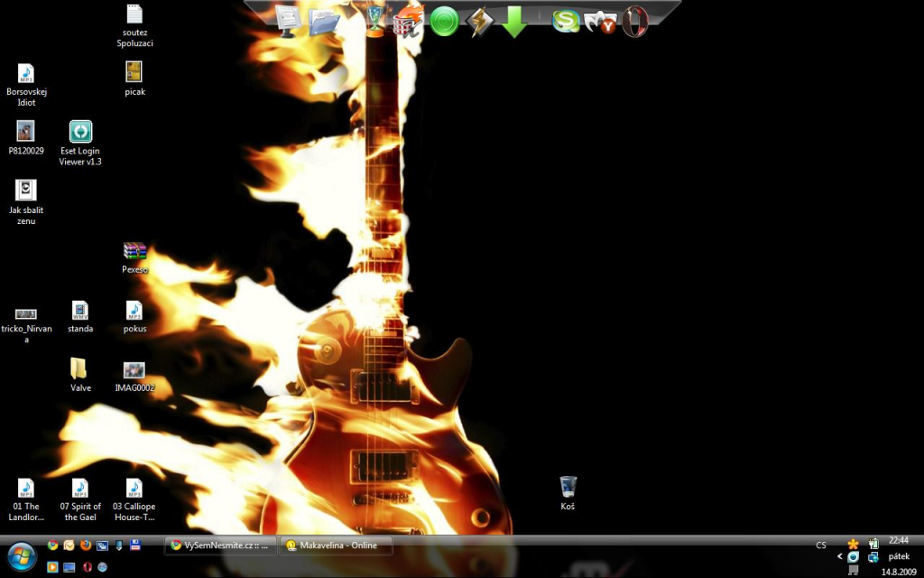Select the P8120029 photo file
This screenshot has width=924, height=578.
(x=26, y=138)
